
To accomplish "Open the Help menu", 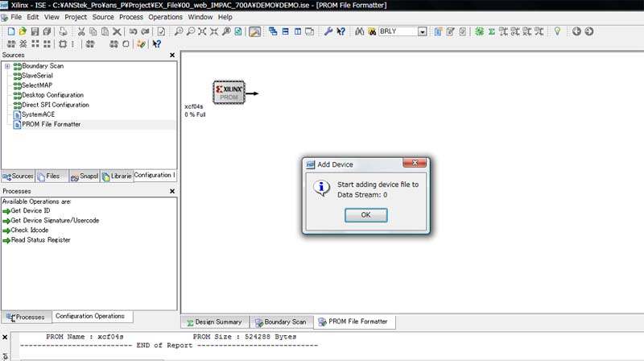I will click(x=225, y=17).
